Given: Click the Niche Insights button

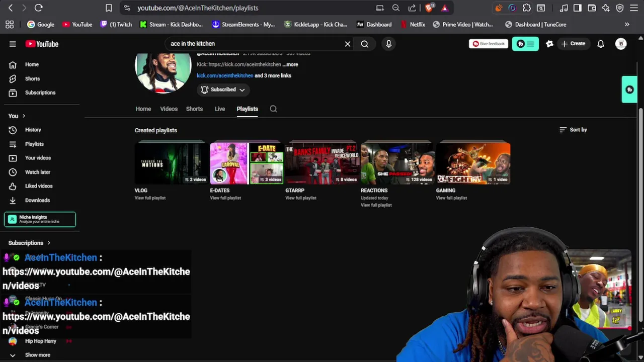Looking at the screenshot, I should click(40, 219).
